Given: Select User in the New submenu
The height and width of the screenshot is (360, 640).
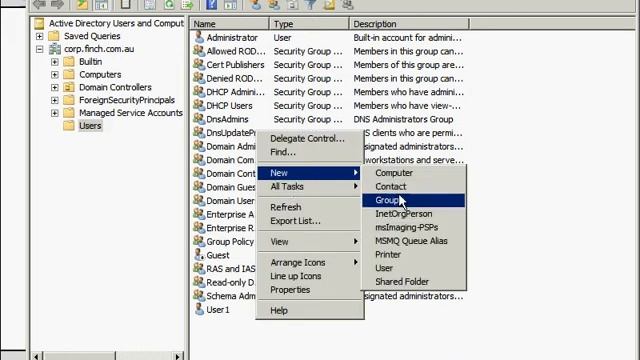Looking at the screenshot, I should coord(413,268).
